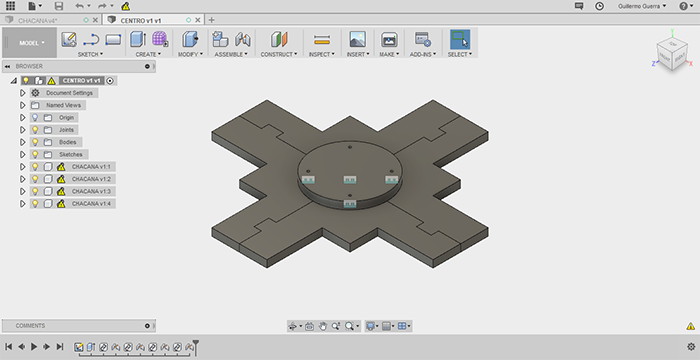Image resolution: width=700 pixels, height=360 pixels.
Task: Save the design with the disk icon
Action: [x=58, y=6]
